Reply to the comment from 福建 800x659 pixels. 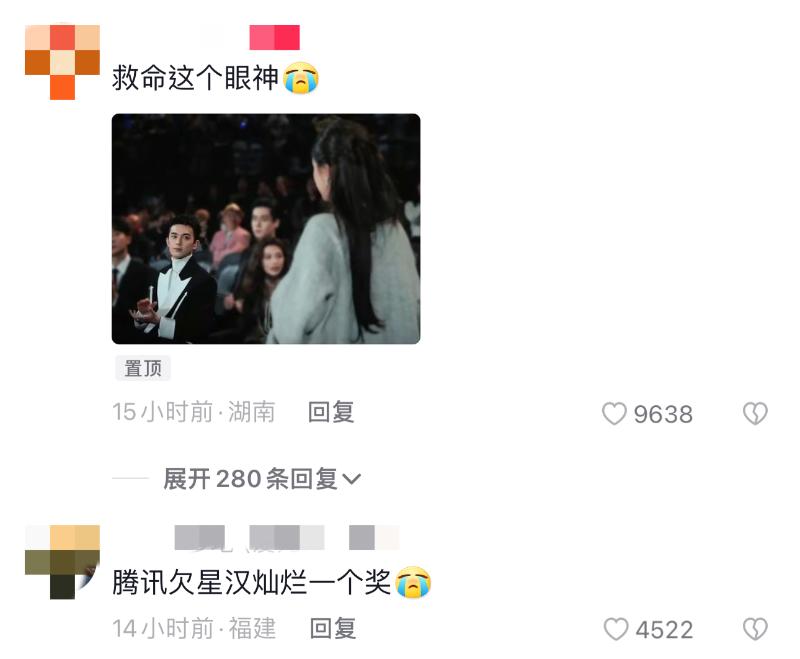(x=333, y=628)
